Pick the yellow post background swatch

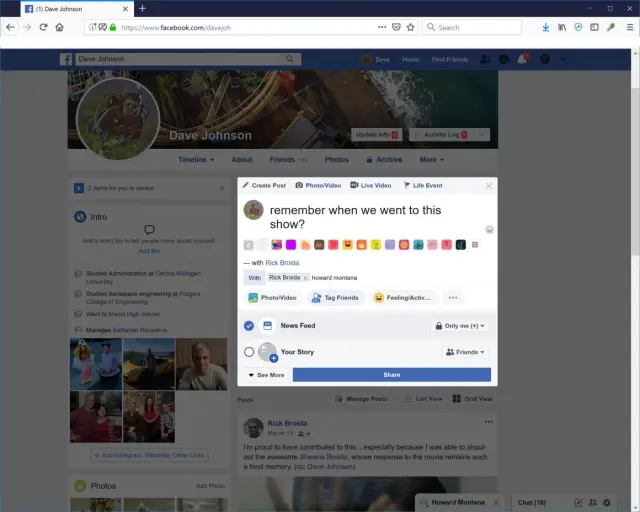pyautogui.click(x=376, y=245)
